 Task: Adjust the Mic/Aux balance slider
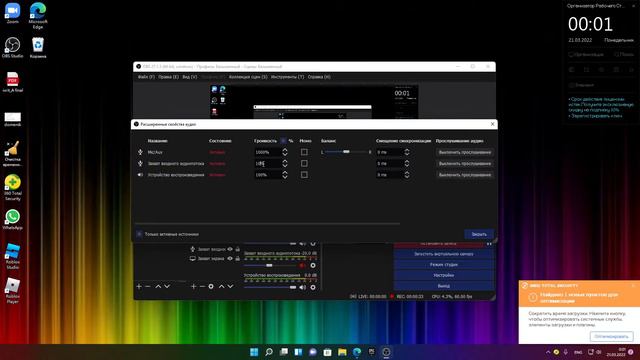coord(346,152)
